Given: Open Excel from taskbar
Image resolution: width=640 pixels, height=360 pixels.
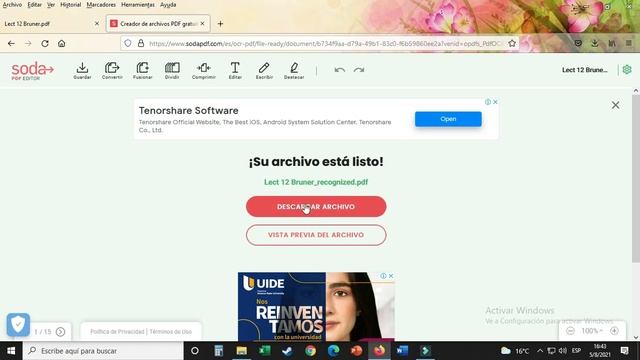Looking at the screenshot, I should click(264, 351).
